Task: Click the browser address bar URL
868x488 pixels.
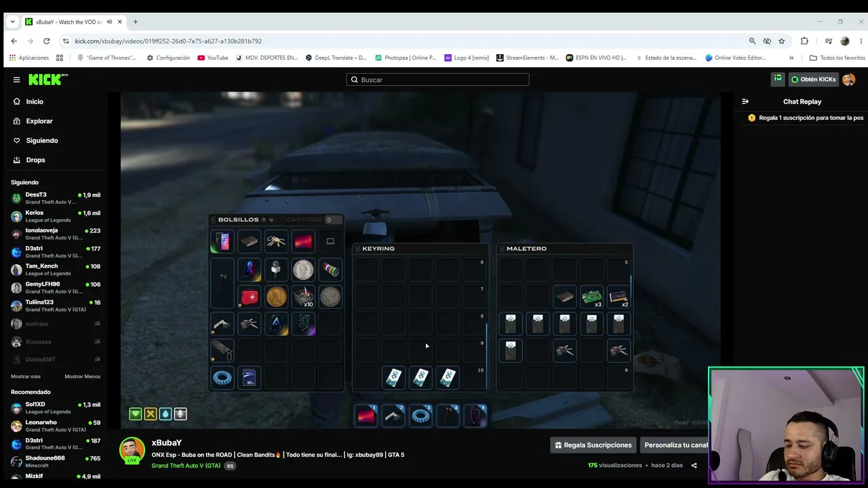Action: 168,41
